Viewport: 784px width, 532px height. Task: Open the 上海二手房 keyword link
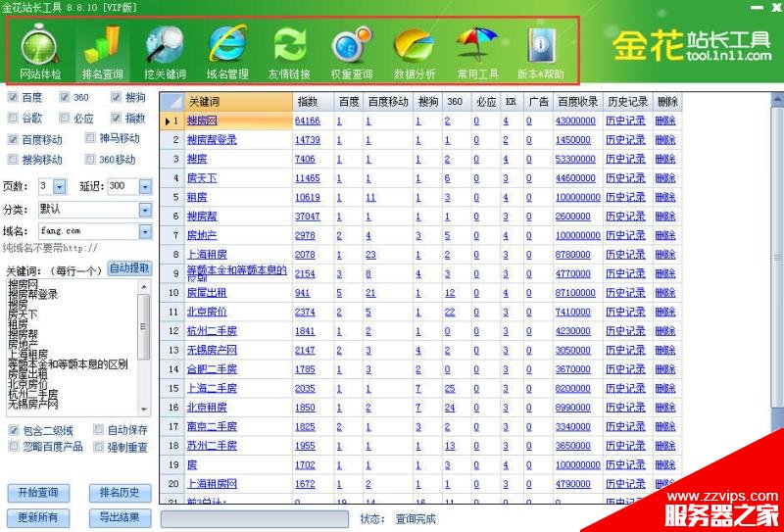click(x=212, y=388)
